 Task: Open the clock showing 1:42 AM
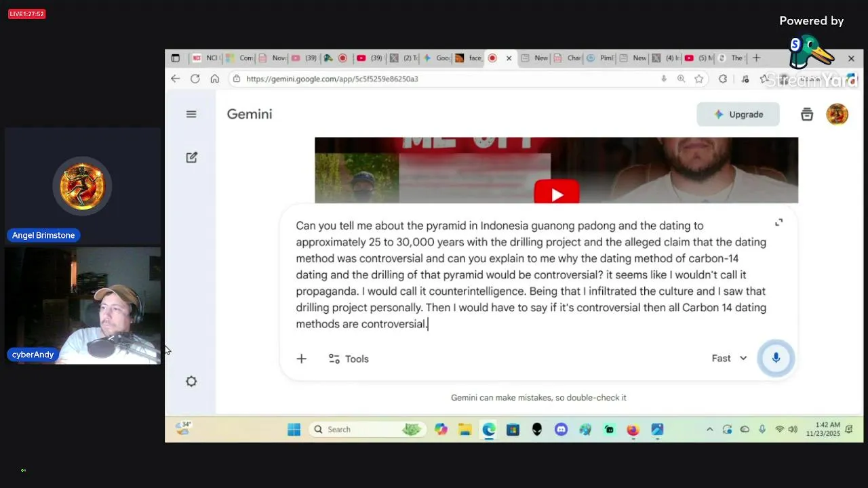point(823,429)
